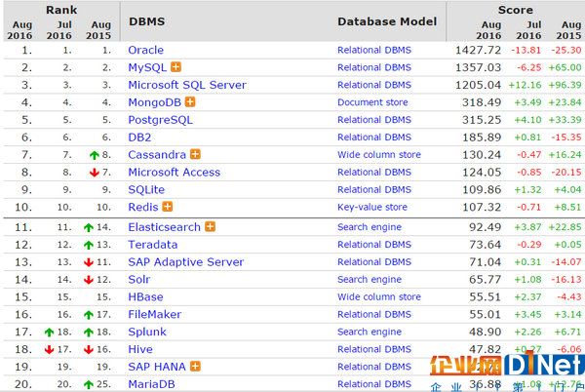Viewport: 585px width, 392px height.
Task: Select SQL Server's score 1205.04
Action: coord(478,85)
